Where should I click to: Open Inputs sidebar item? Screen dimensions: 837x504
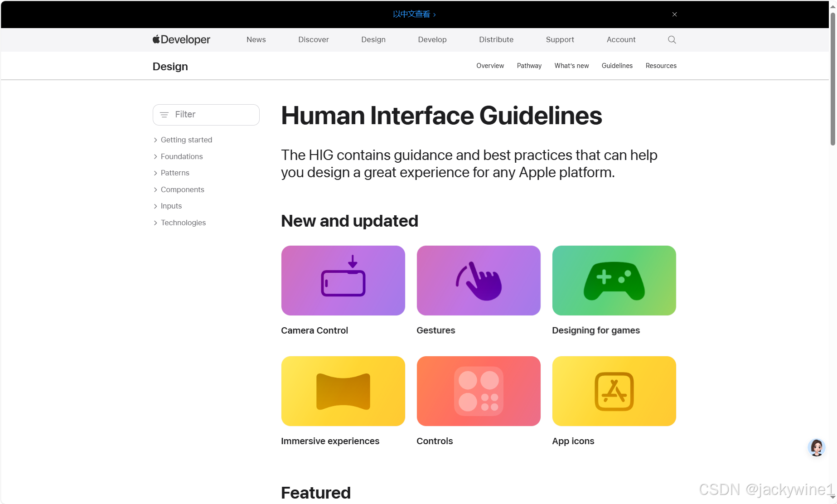(171, 206)
